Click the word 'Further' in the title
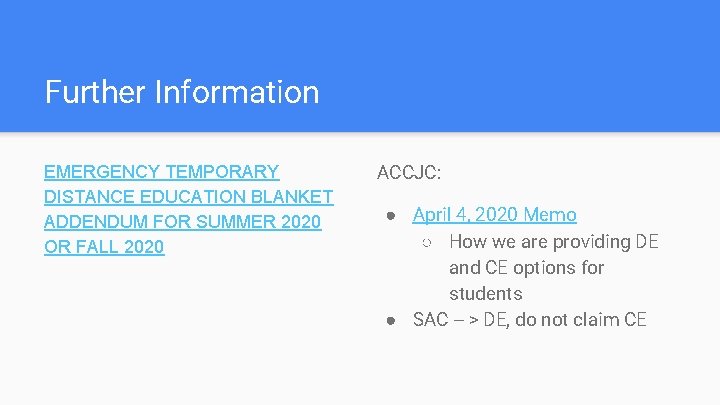Image resolution: width=720 pixels, height=405 pixels. click(x=96, y=92)
